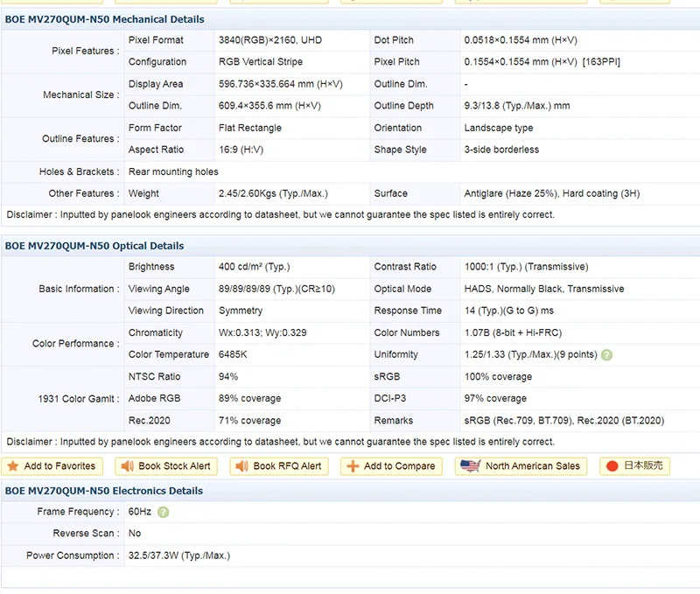Click the 3840(RGB)×2160, UHD pixel format value
Image resolution: width=700 pixels, height=594 pixels.
point(270,40)
